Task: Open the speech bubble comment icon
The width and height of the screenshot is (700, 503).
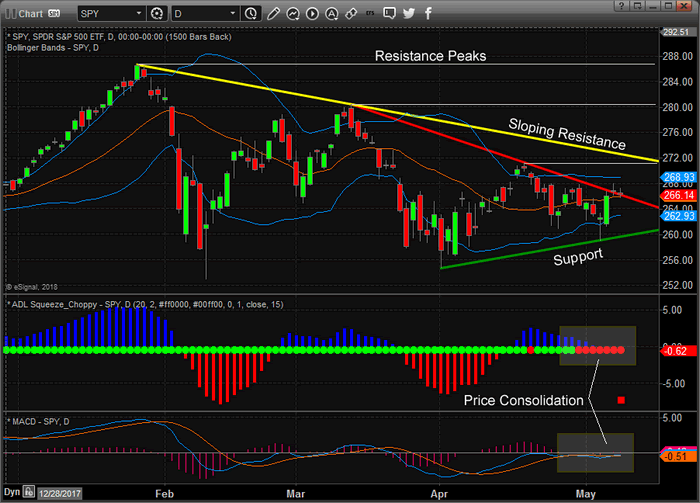Action: [389, 13]
